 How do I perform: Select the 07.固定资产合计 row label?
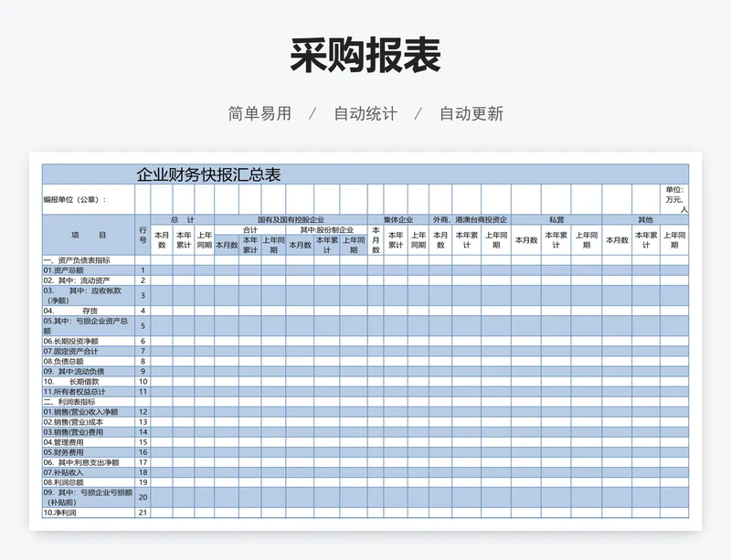[x=89, y=351]
